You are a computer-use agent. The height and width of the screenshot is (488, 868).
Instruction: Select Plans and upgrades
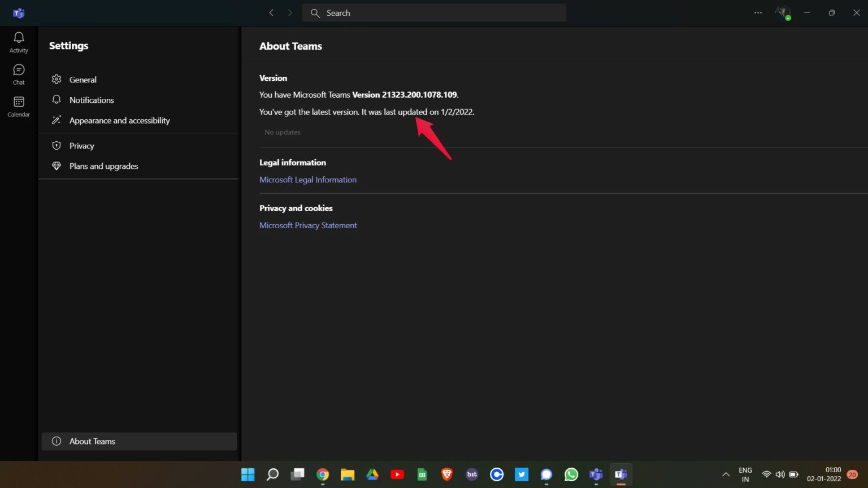(x=103, y=165)
